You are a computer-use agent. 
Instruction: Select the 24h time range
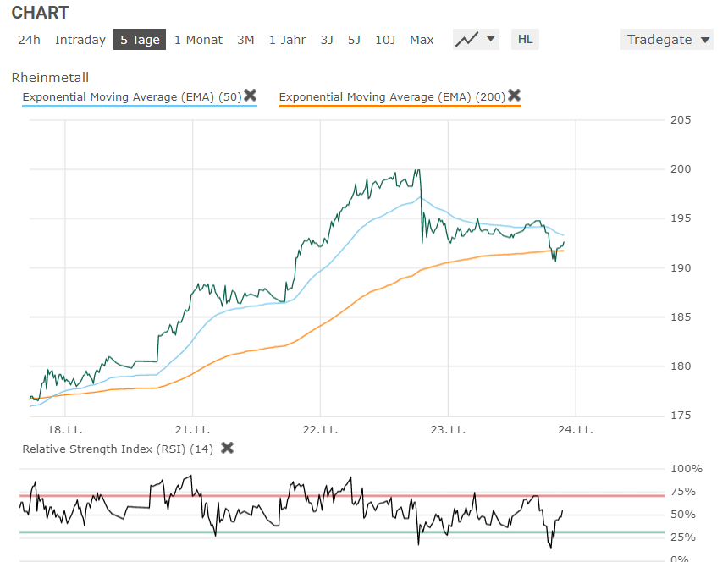tap(29, 40)
